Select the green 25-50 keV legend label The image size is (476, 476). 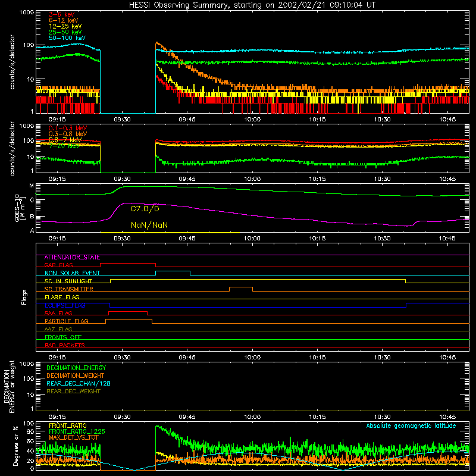click(65, 32)
